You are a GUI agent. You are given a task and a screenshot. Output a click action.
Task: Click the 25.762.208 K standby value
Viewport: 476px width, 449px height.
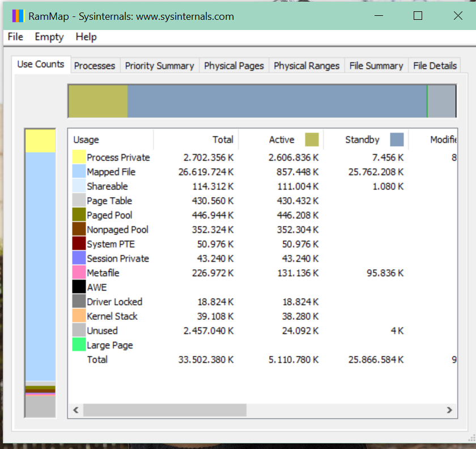[x=376, y=172]
